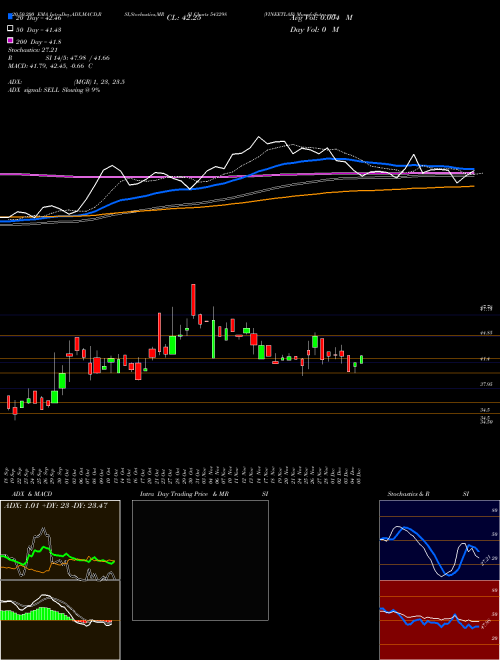The width and height of the screenshot is (500, 660).
Task: Click the '(MGR) 1, 23, 23.5' ADX values
Action: [x=99, y=82]
